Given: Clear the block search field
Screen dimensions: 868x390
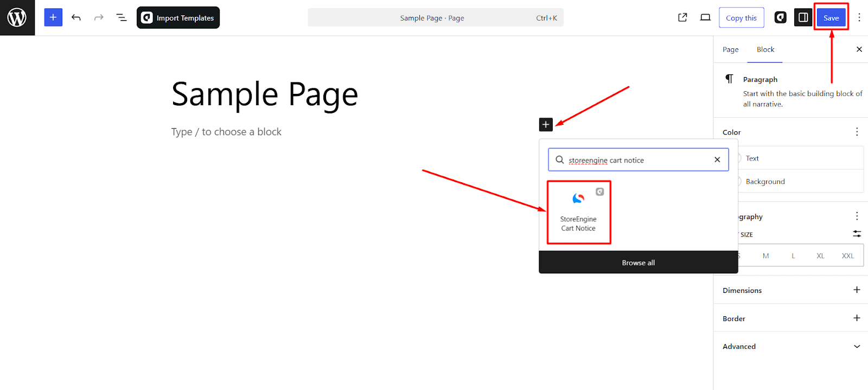Looking at the screenshot, I should pyautogui.click(x=717, y=159).
